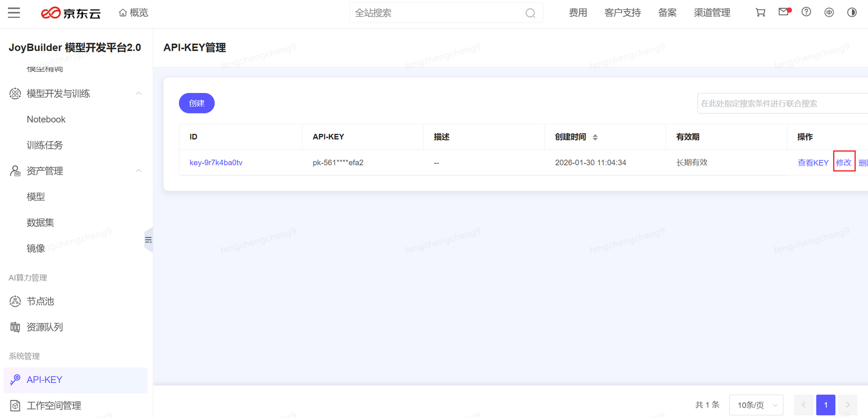Select API-KEY in the sidebar
868x418 pixels.
(76, 380)
